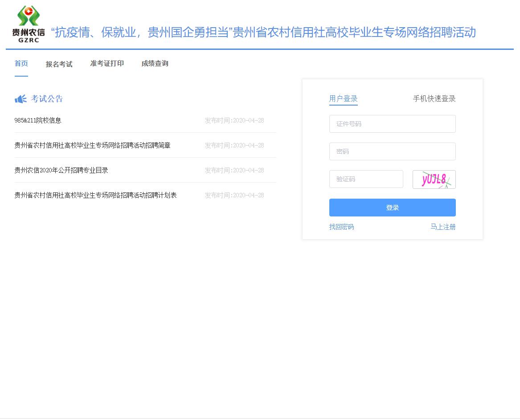This screenshot has width=520, height=420.
Task: Click the GZRC 贵州农信 logo
Action: [x=29, y=24]
